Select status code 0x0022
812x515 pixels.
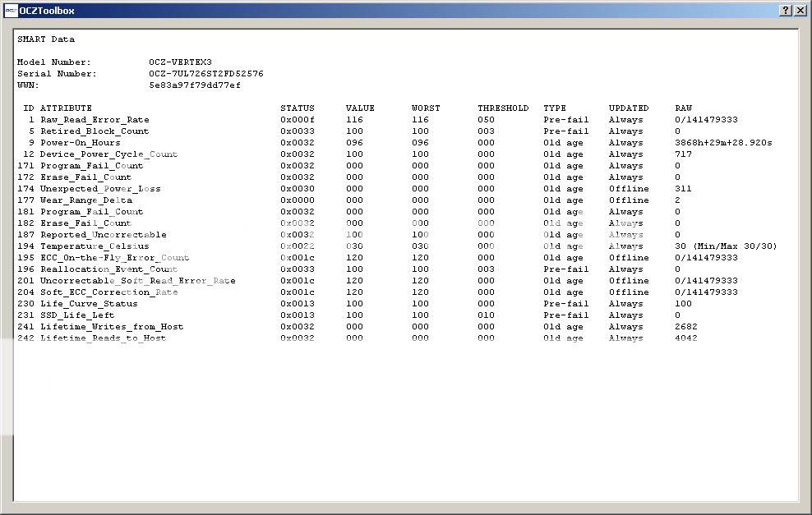[298, 246]
